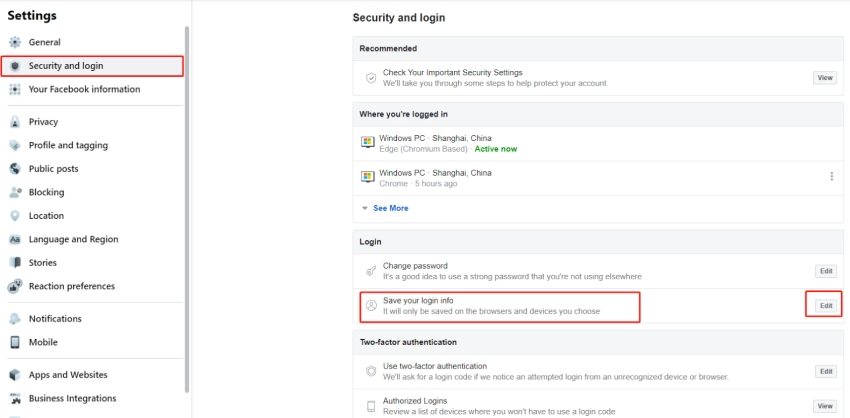
Task: Click Edit for Save your login info
Action: (825, 305)
